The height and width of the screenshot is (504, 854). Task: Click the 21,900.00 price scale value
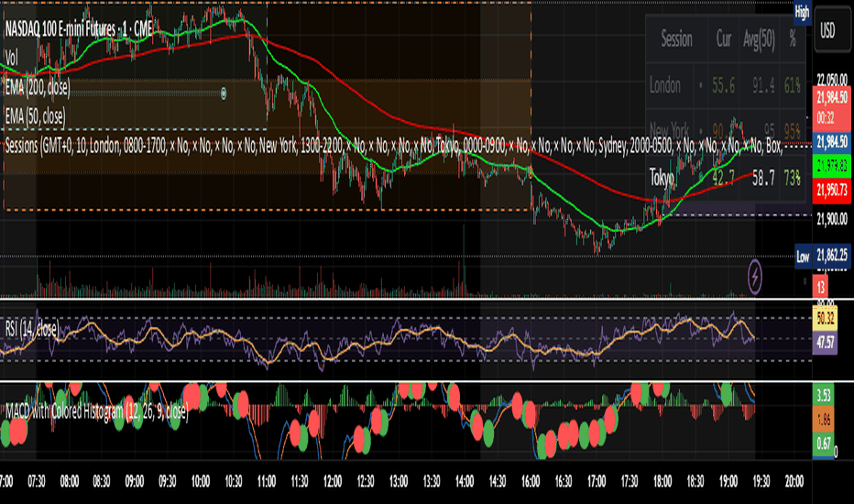pos(832,219)
